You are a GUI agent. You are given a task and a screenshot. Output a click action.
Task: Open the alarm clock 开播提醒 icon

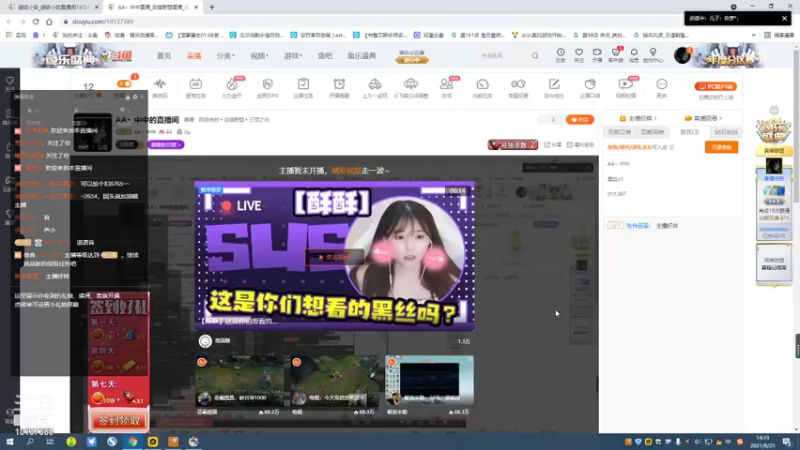pos(339,88)
